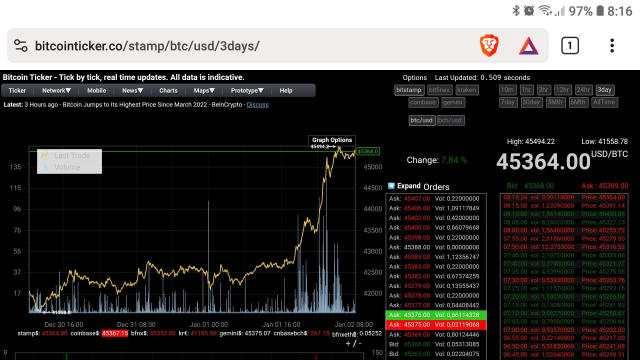
Task: Click the Charts menu item
Action: coord(169,91)
